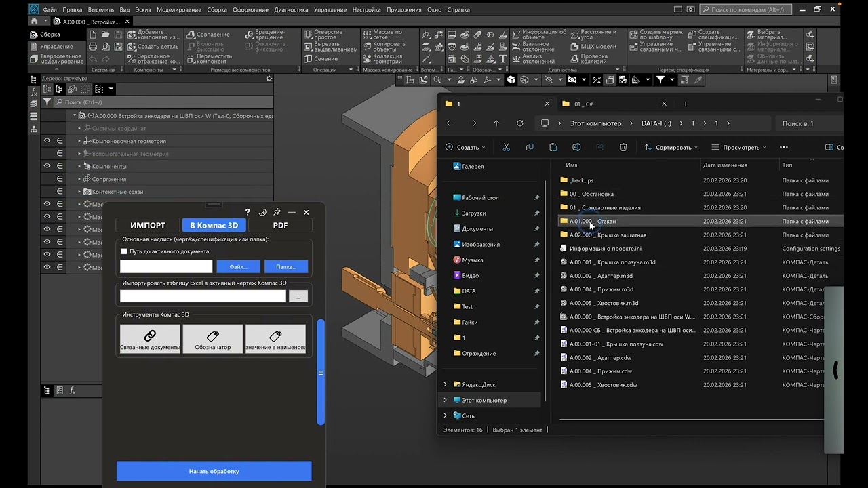Click the Explorer refresh arrow icon
868x488 pixels.
519,123
